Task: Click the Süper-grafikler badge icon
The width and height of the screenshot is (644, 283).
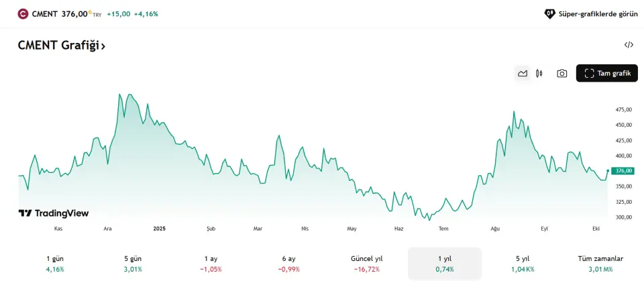Action: tap(549, 13)
